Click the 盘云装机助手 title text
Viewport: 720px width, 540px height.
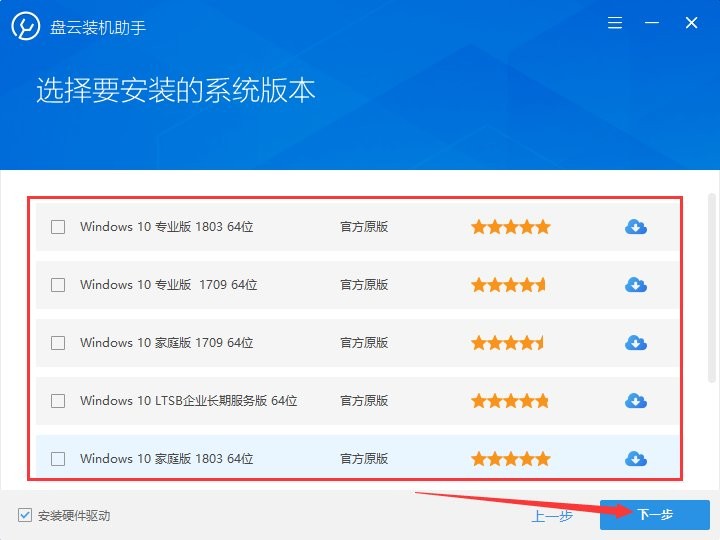click(x=98, y=28)
